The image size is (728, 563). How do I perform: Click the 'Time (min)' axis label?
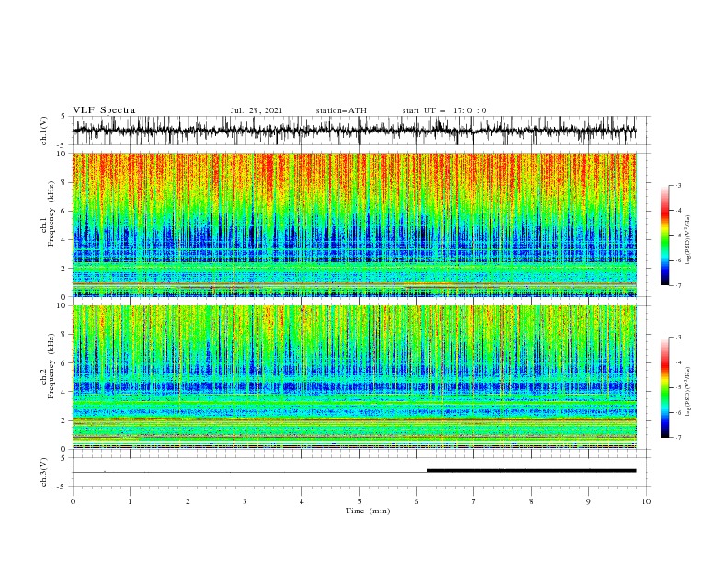(x=368, y=511)
